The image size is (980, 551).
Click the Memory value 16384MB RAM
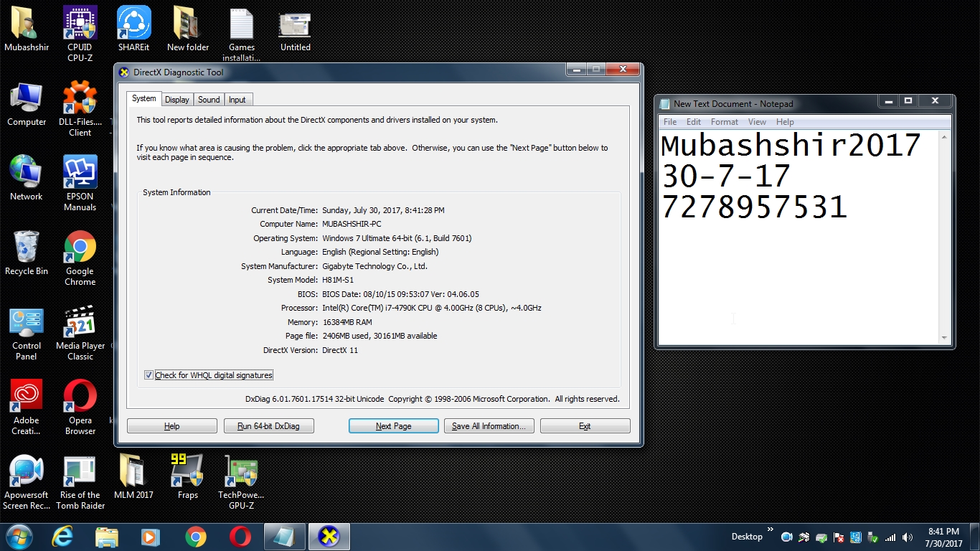[347, 322]
